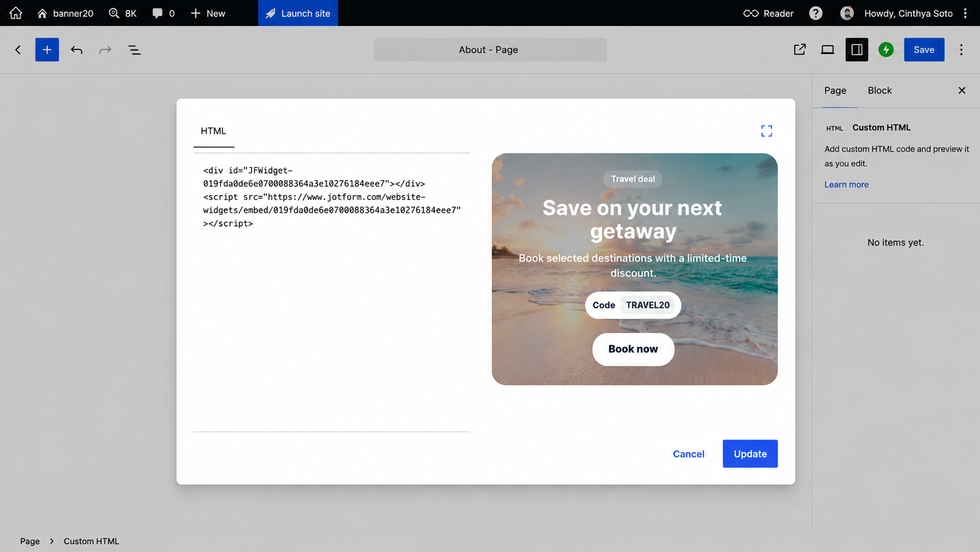Cancel the HTML edit dialog
This screenshot has width=980, height=552.
coord(689,454)
